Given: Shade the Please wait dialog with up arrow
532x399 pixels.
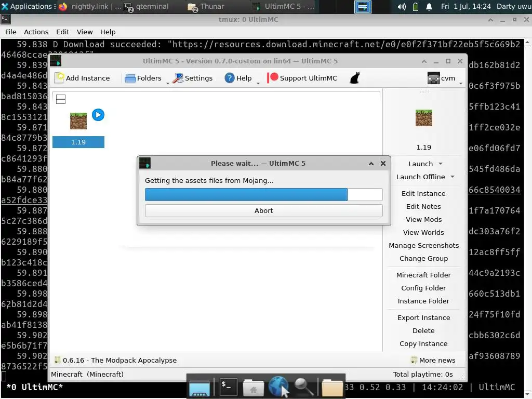Looking at the screenshot, I should pos(371,164).
